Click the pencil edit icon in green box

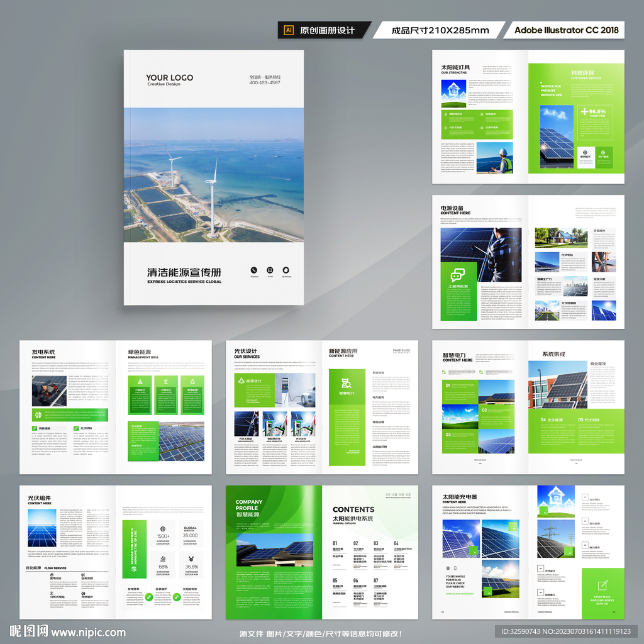603,586
